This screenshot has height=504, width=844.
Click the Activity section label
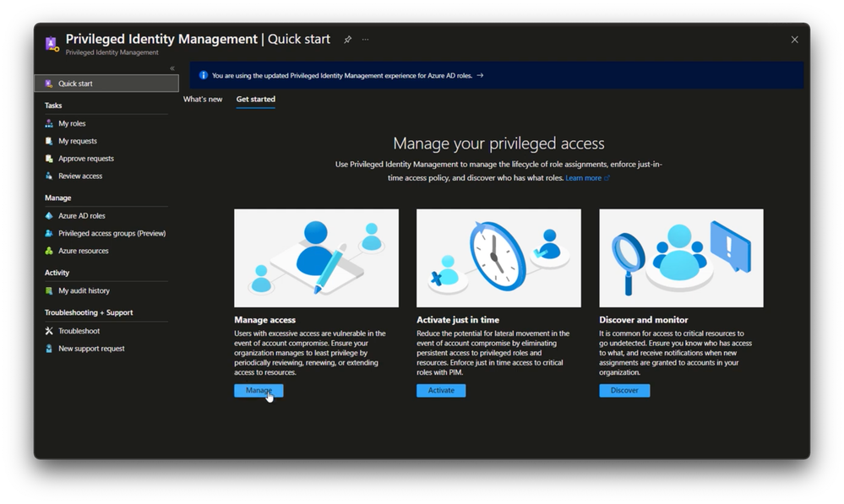(x=57, y=273)
